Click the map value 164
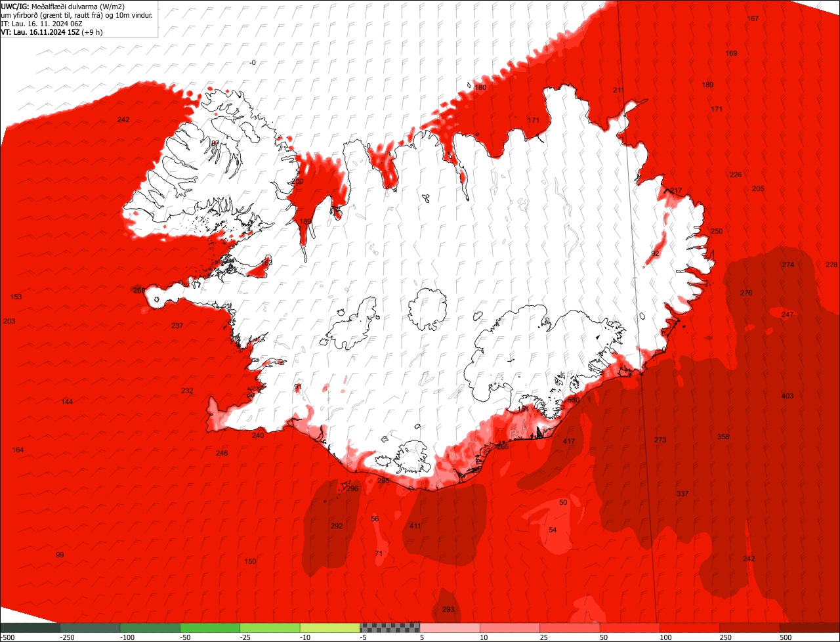This screenshot has width=840, height=642. 18,450
